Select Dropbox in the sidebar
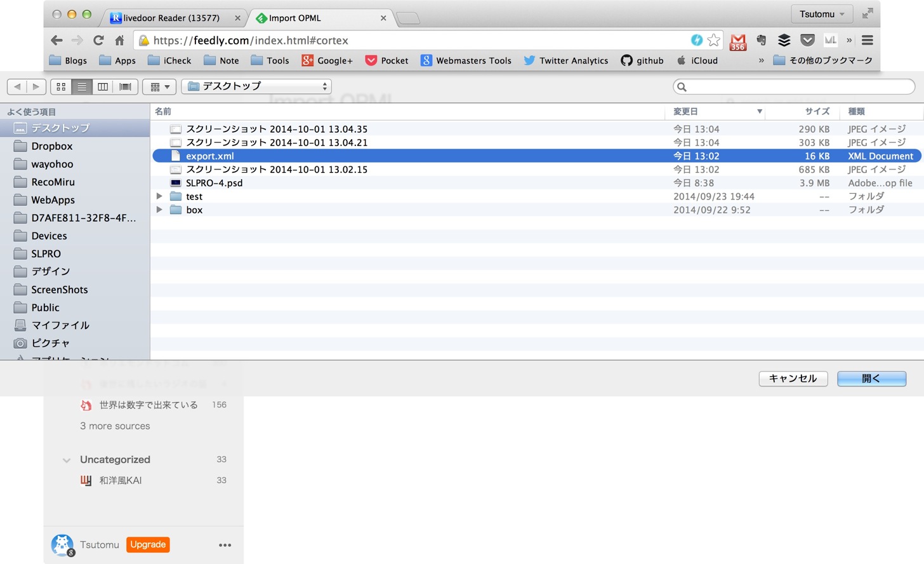The image size is (924, 564). coord(75,146)
